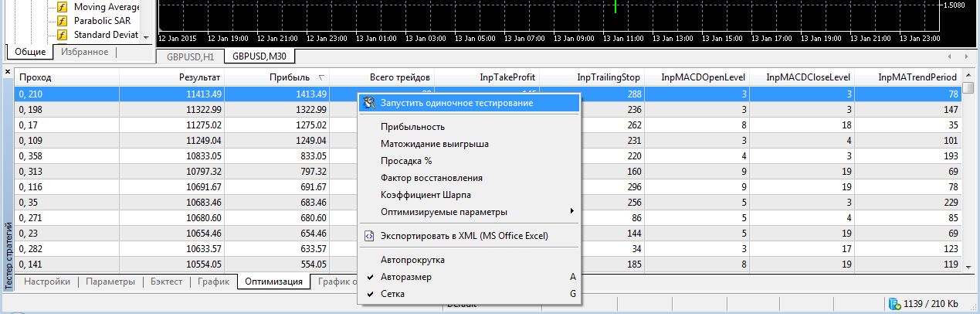Uncheck the Авторазмер option
This screenshot has height=314, width=980.
tap(406, 277)
